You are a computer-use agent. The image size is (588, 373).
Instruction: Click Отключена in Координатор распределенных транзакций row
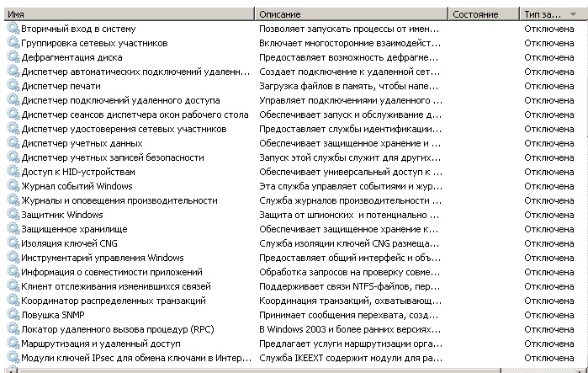pos(549,301)
